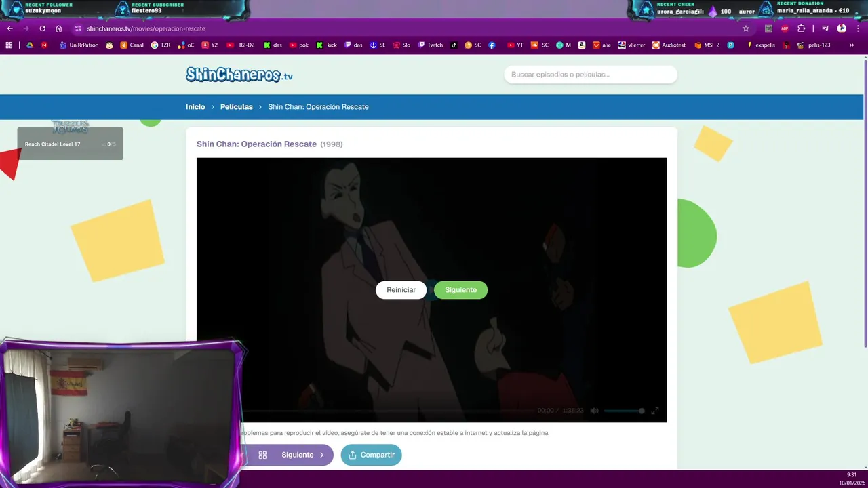Click purple Siguiente button below the video
Image resolution: width=868 pixels, height=488 pixels.
303,455
